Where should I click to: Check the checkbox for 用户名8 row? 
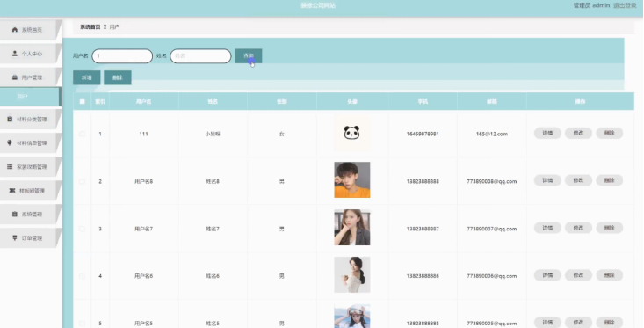(x=82, y=181)
